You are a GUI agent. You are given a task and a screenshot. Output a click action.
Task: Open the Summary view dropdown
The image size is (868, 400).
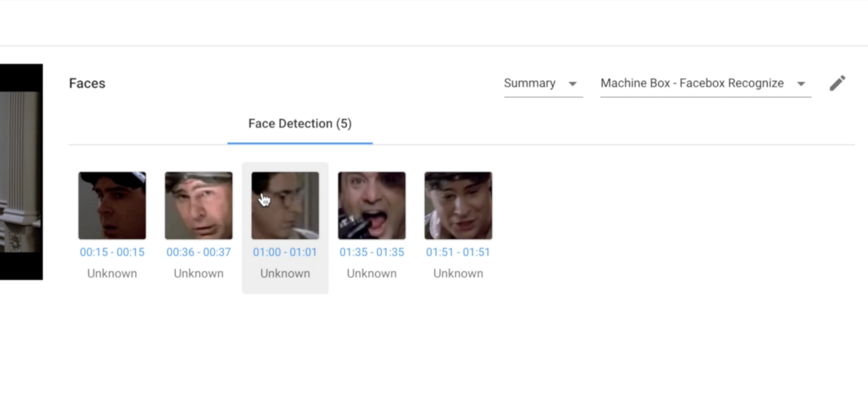(x=542, y=84)
